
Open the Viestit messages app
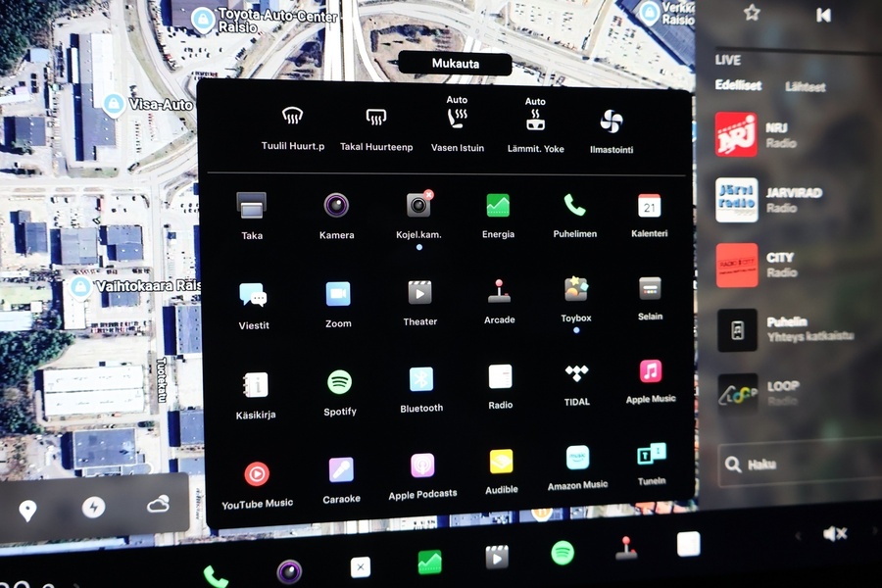point(253,295)
